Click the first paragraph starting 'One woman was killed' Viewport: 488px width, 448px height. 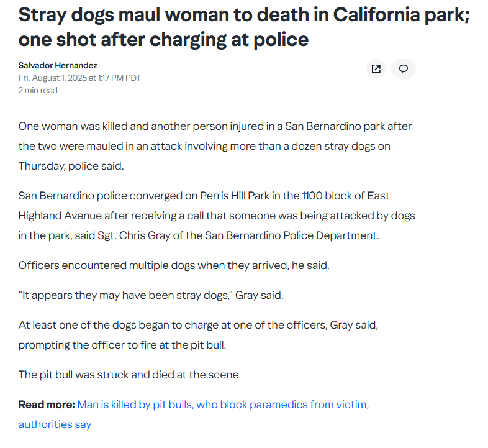(x=215, y=146)
